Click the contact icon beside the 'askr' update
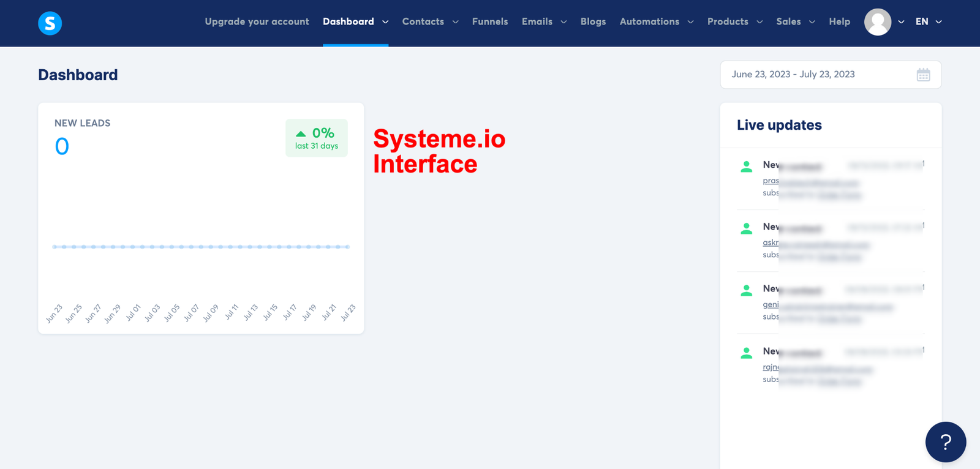This screenshot has width=980, height=469. click(746, 228)
